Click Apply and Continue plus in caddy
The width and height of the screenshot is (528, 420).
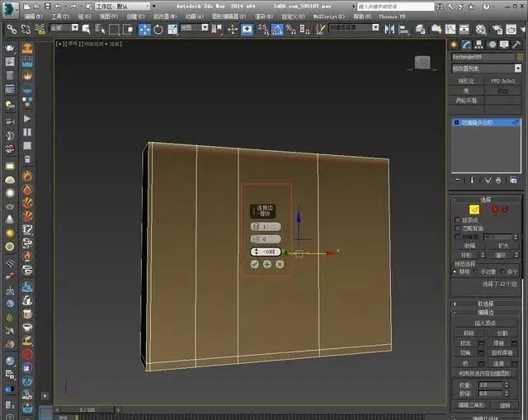(x=267, y=264)
